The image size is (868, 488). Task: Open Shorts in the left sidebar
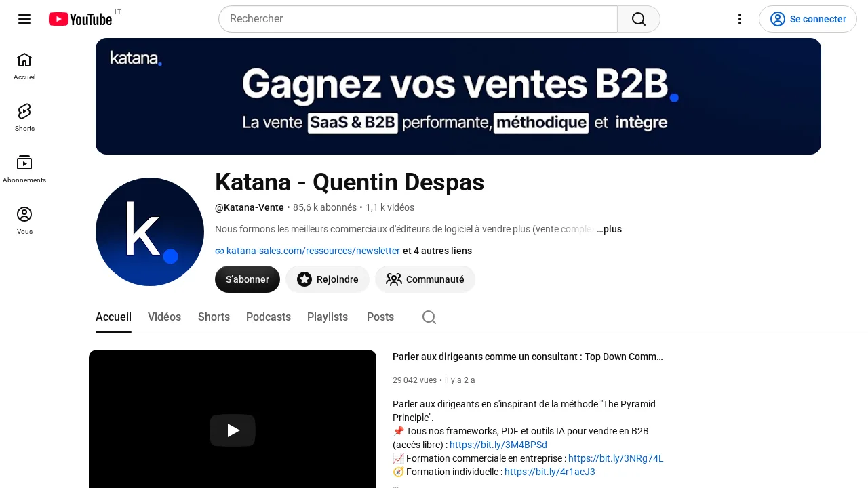coord(24,118)
